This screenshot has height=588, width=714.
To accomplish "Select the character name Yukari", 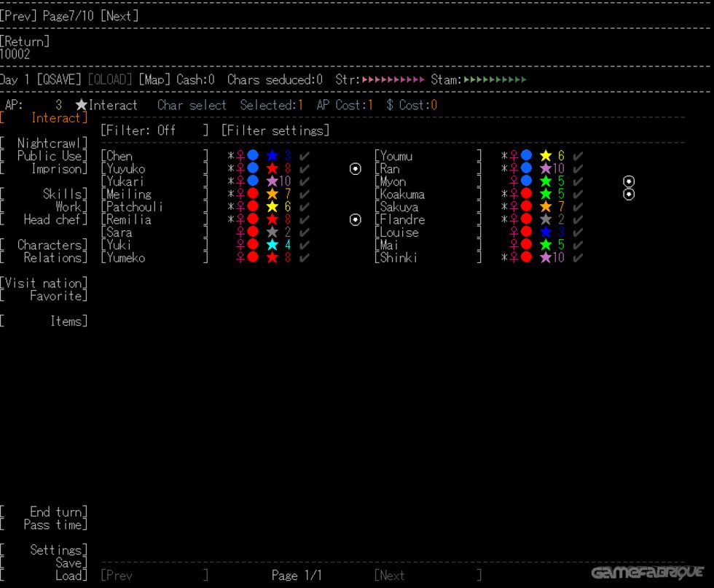I will click(x=125, y=181).
